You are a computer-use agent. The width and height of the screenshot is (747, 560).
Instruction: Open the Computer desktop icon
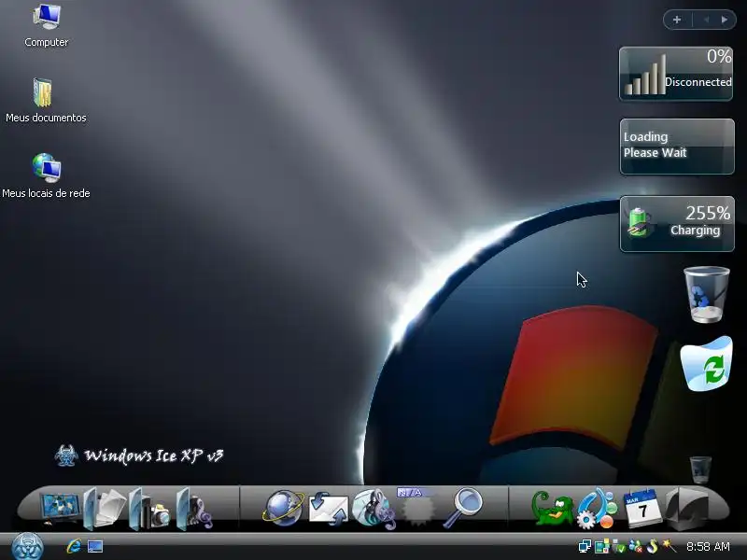click(46, 25)
